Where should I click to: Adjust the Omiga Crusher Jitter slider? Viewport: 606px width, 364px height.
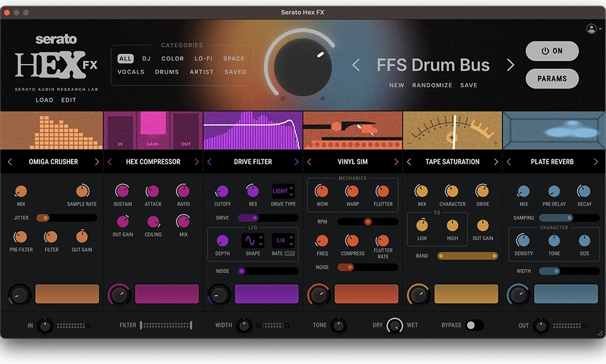(x=67, y=218)
